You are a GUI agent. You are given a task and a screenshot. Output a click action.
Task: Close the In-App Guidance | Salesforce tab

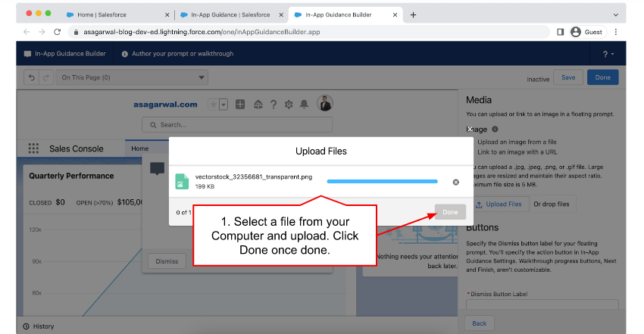click(x=281, y=15)
